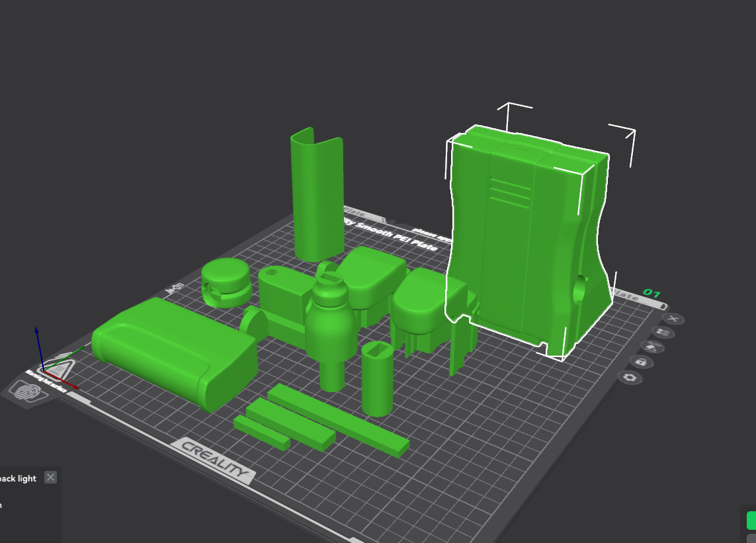
Task: Select the tall curved shell model
Action: click(x=316, y=198)
